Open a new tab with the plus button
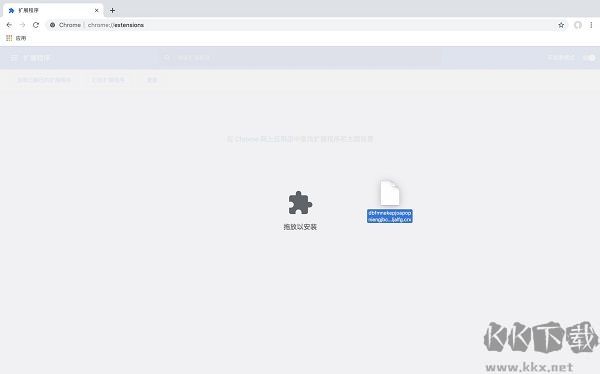Screen dimensions: 600x374 point(112,10)
